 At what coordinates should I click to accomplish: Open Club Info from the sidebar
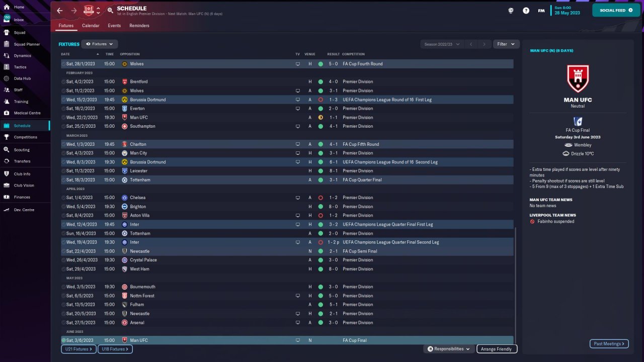coord(22,174)
